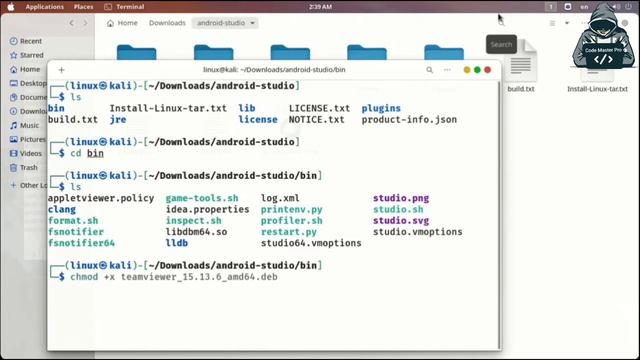This screenshot has height=360, width=640.
Task: Click appletviewer.policy in terminal listing
Action: coord(101,198)
